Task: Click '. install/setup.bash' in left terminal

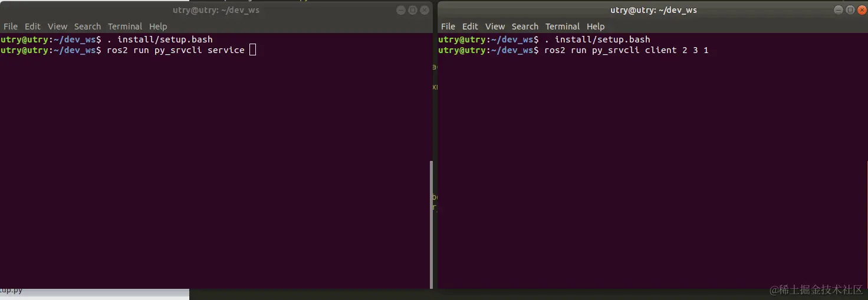Action: click(159, 39)
